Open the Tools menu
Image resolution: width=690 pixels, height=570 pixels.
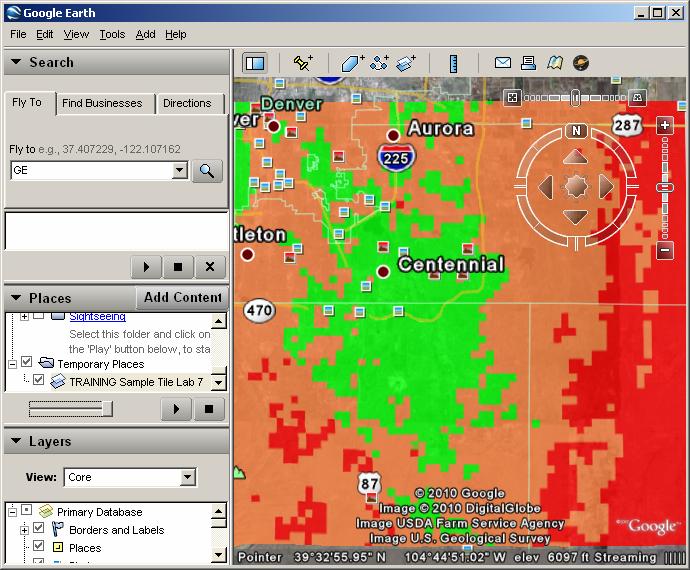click(x=112, y=34)
